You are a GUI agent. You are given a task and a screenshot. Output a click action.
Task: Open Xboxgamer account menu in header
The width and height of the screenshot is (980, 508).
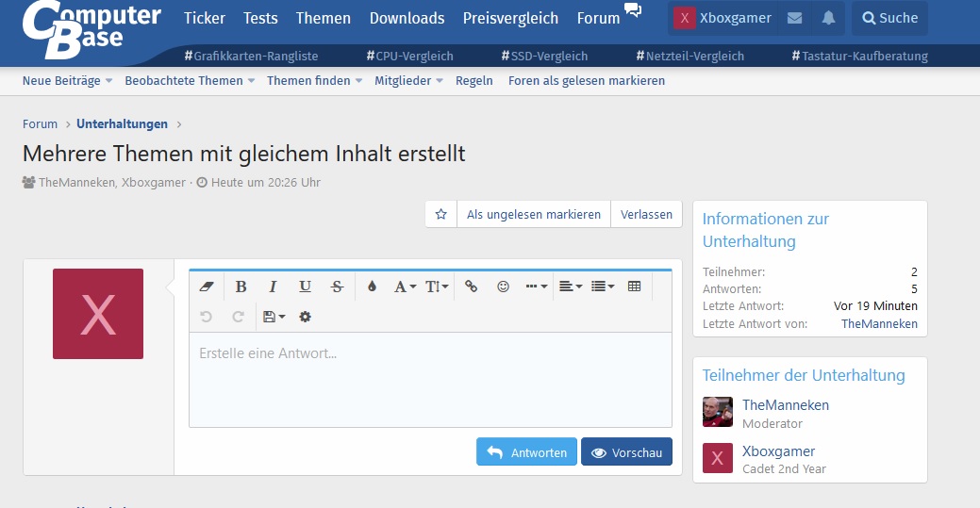tap(723, 18)
